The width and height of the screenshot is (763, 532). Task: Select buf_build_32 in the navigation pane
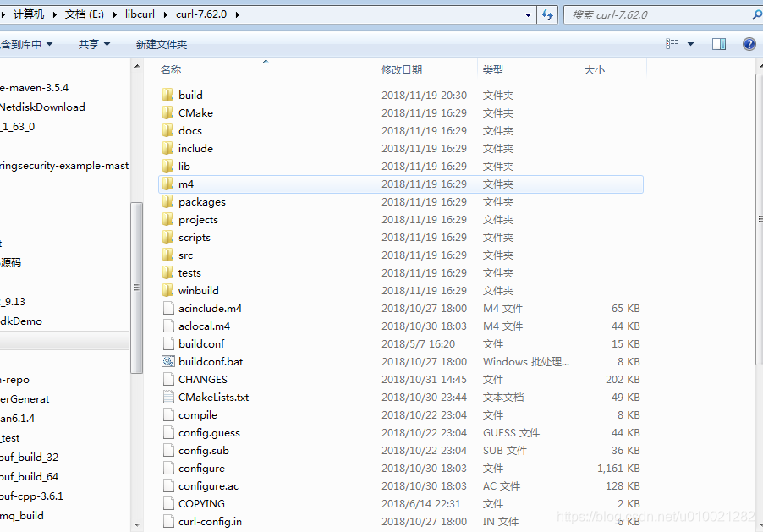pos(30,457)
